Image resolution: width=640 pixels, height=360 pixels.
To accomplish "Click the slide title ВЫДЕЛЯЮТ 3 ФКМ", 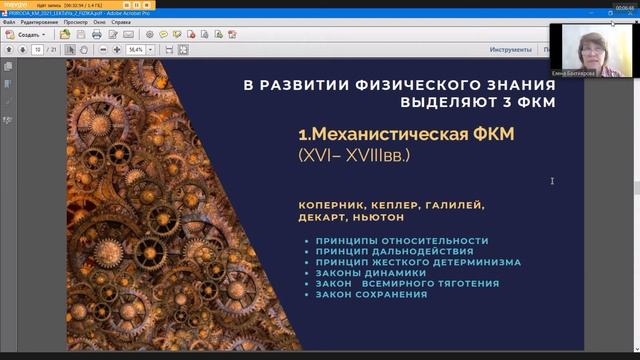I will coord(478,102).
